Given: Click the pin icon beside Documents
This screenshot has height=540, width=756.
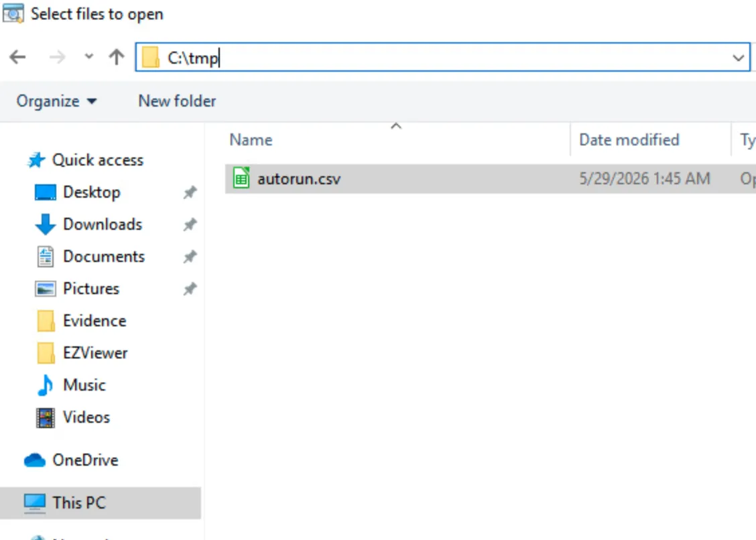Looking at the screenshot, I should [190, 257].
